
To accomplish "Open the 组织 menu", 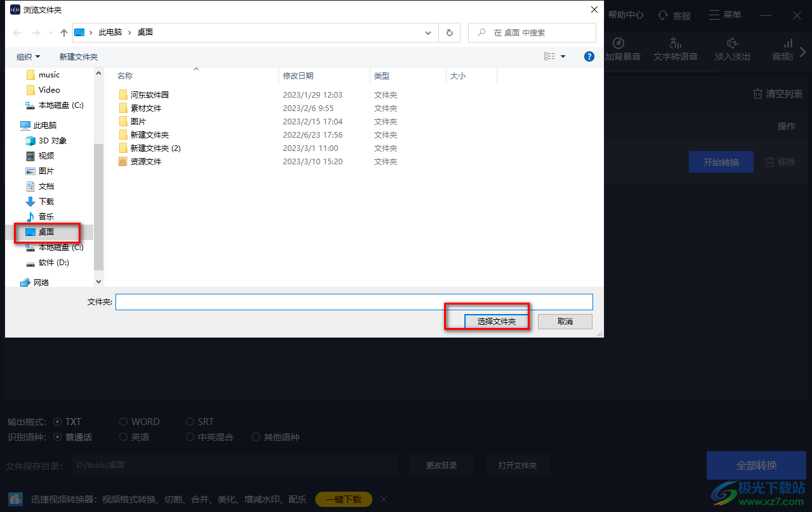I will [29, 56].
